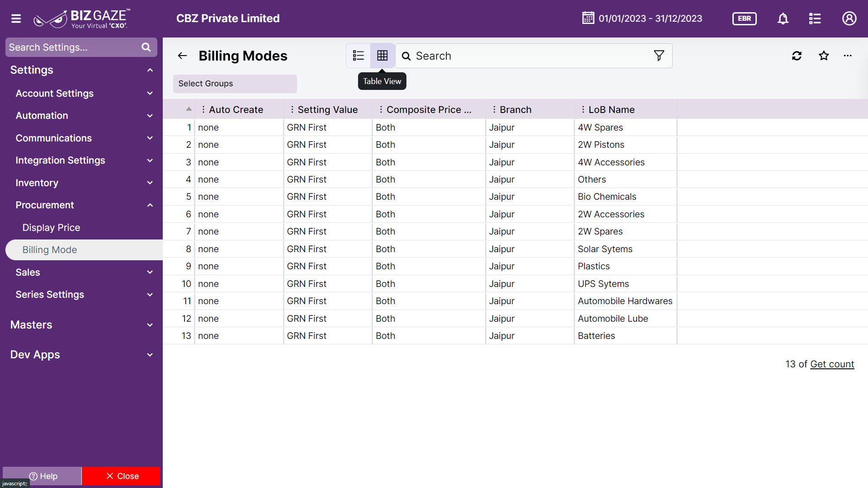Screen dimensions: 868x488
Task: Collapse Procurement menu
Action: click(x=150, y=205)
